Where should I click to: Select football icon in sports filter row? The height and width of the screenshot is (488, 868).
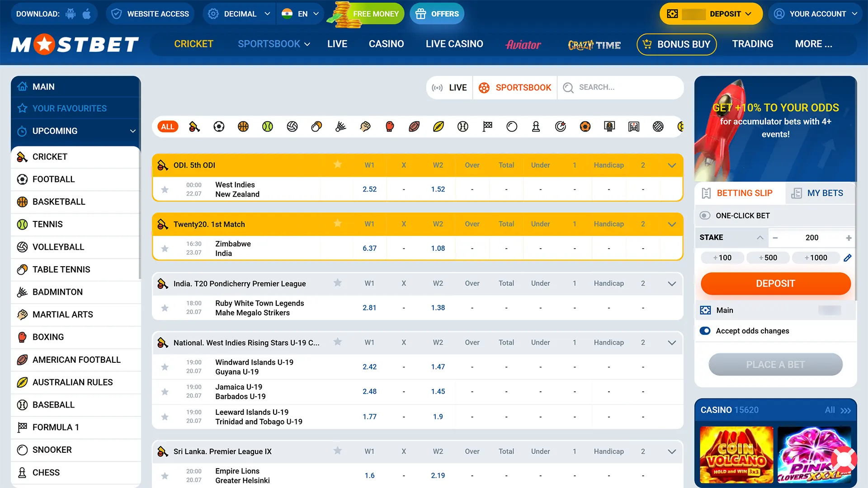tap(219, 127)
